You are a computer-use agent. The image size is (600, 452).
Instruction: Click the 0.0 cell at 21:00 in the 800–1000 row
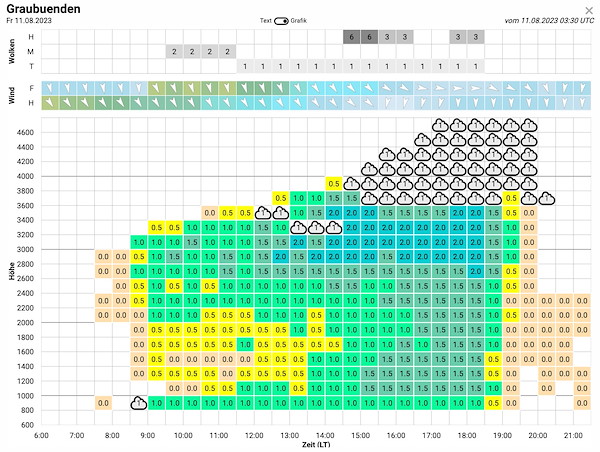(x=582, y=403)
